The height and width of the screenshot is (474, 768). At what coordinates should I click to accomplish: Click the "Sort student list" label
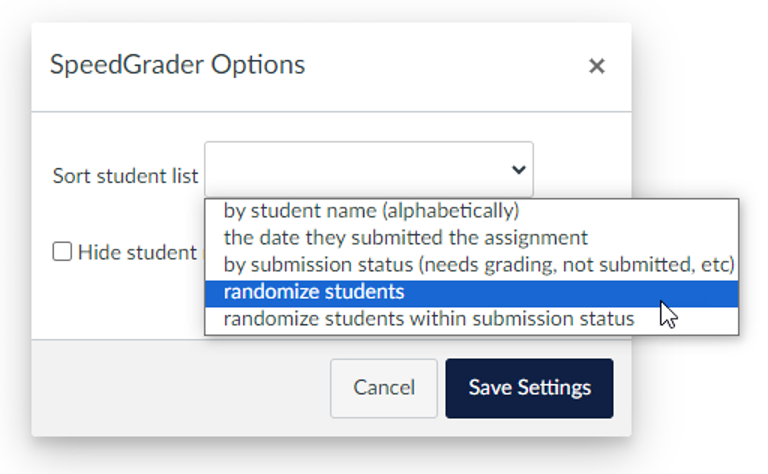[125, 176]
